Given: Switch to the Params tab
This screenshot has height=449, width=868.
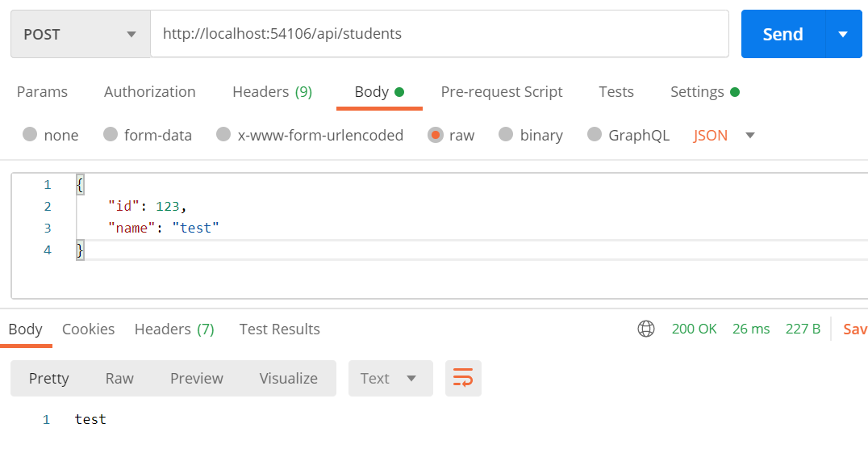Looking at the screenshot, I should pyautogui.click(x=42, y=91).
